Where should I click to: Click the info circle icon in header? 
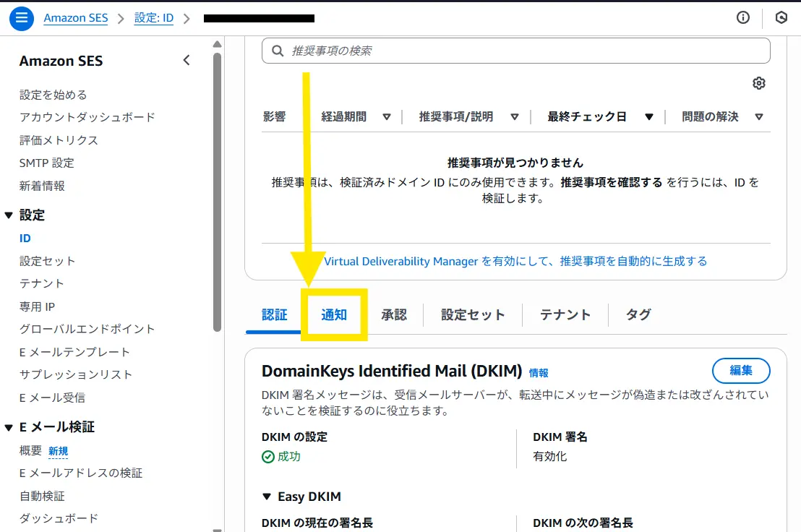click(x=743, y=18)
